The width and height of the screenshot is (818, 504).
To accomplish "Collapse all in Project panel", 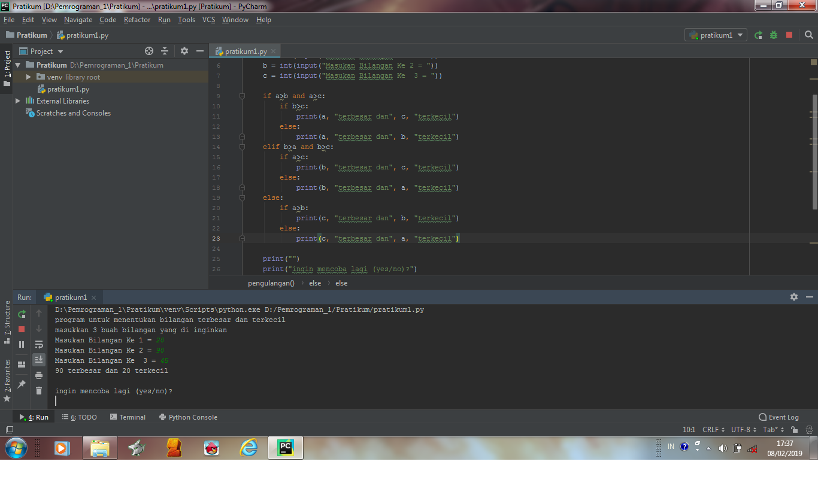I will 165,51.
